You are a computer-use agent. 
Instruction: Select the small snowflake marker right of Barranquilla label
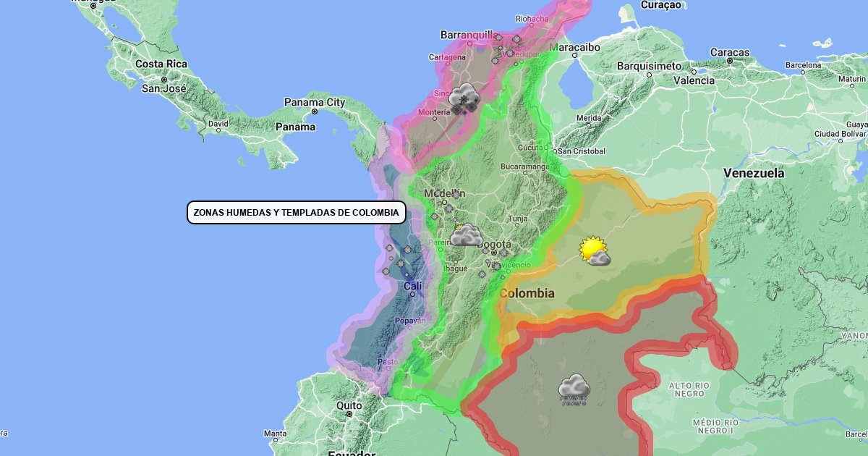click(498, 37)
